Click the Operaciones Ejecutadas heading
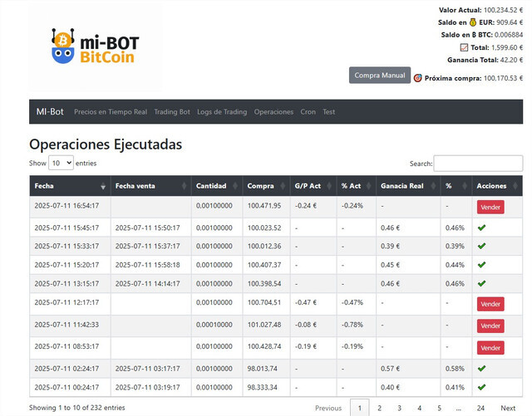Screen dimensions: 532x416 click(106, 144)
